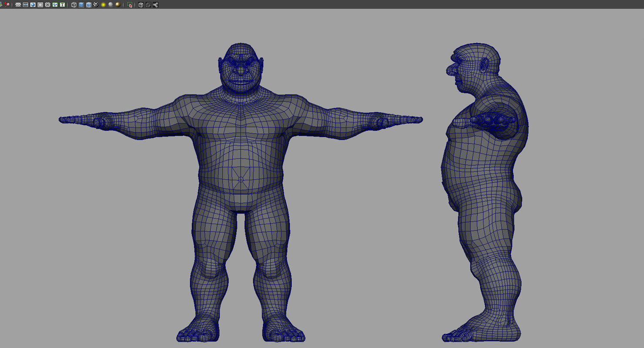The height and width of the screenshot is (348, 644).
Task: Toggle wireframe on shaded cube icon
Action: click(89, 5)
